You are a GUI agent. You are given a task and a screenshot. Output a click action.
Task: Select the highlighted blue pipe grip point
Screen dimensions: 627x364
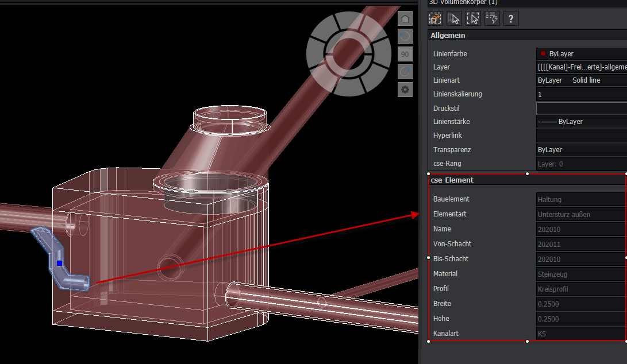[x=59, y=263]
